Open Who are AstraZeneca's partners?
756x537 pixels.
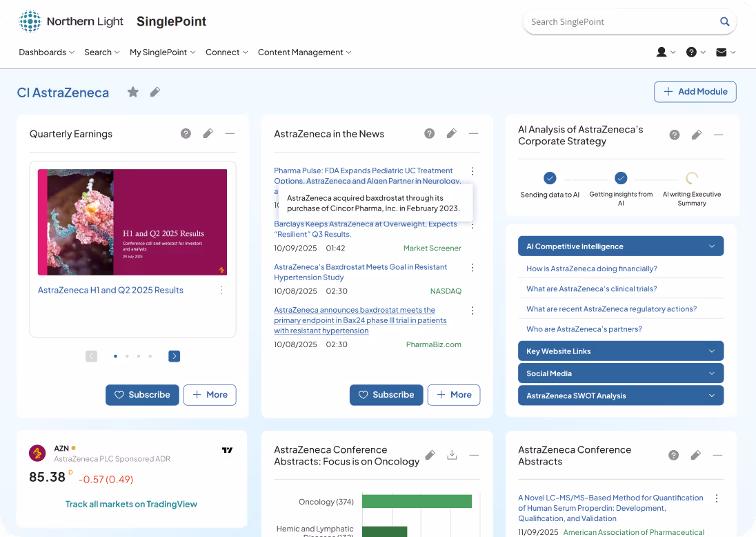point(584,329)
